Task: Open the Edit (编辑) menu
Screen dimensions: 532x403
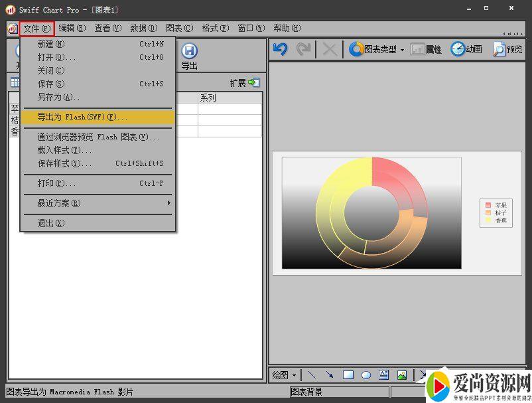Action: coord(72,28)
